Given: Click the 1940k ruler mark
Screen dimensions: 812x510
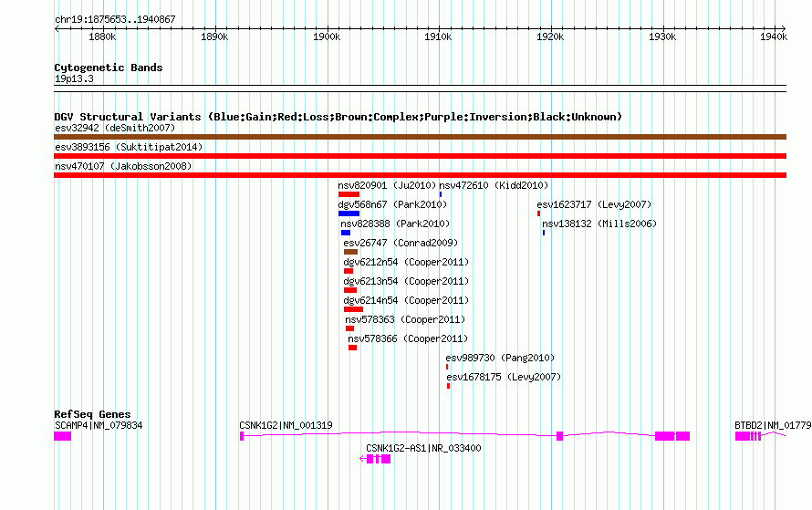Looking at the screenshot, I should [774, 36].
